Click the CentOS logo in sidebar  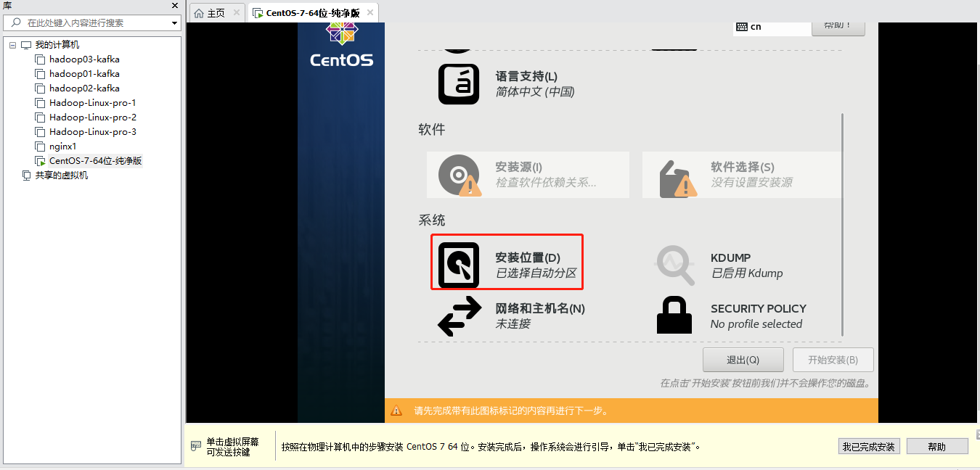point(341,45)
